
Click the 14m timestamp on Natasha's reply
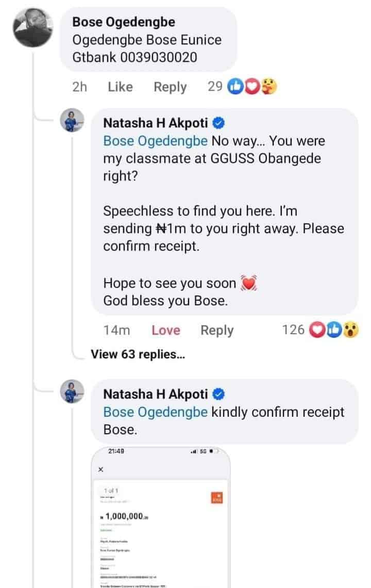point(117,330)
